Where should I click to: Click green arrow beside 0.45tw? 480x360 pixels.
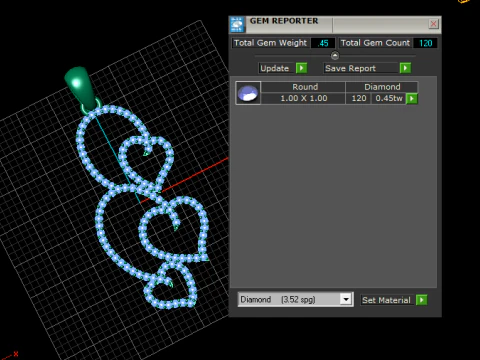coord(412,98)
